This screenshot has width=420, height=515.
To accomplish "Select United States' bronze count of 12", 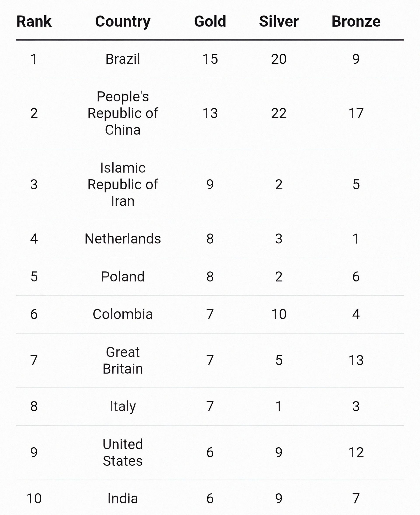I will tap(356, 452).
